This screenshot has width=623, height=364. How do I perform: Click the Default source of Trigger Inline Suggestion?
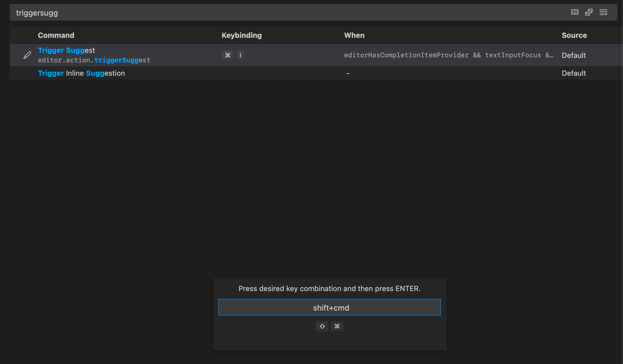(x=573, y=73)
